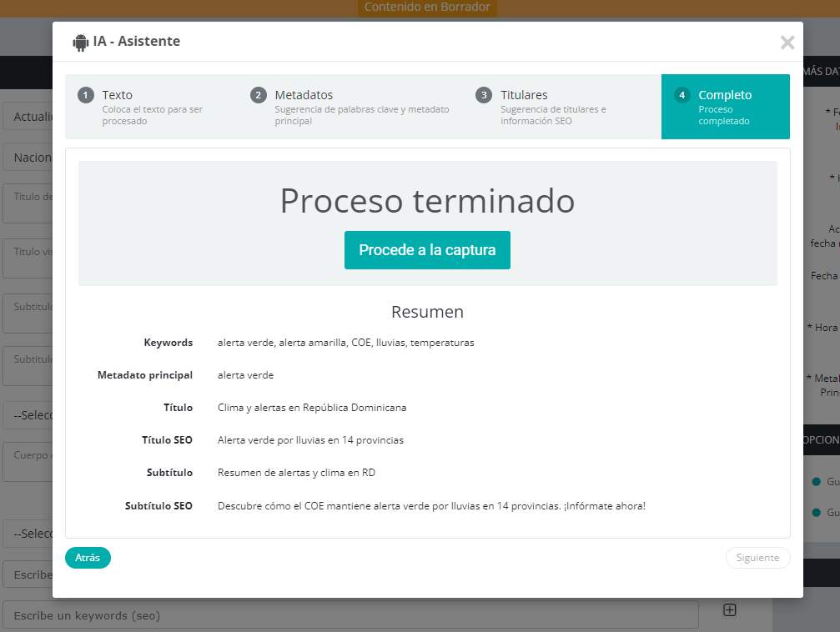Select the first teal radio option at right edge
The height and width of the screenshot is (632, 840).
817,481
